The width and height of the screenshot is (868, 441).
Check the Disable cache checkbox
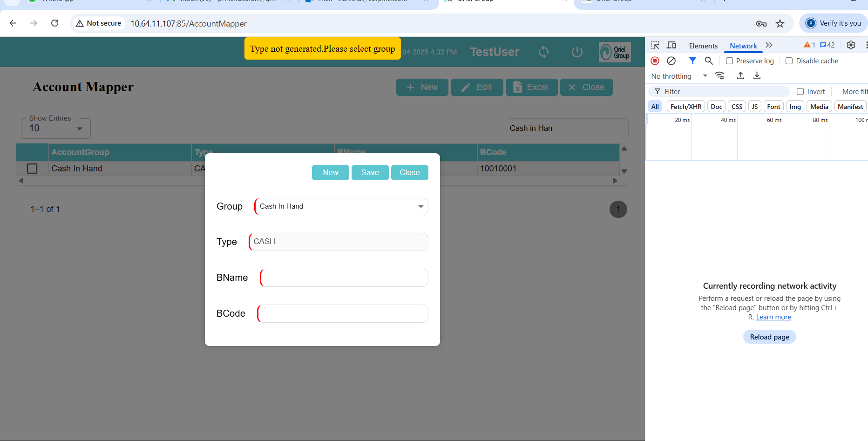point(789,61)
